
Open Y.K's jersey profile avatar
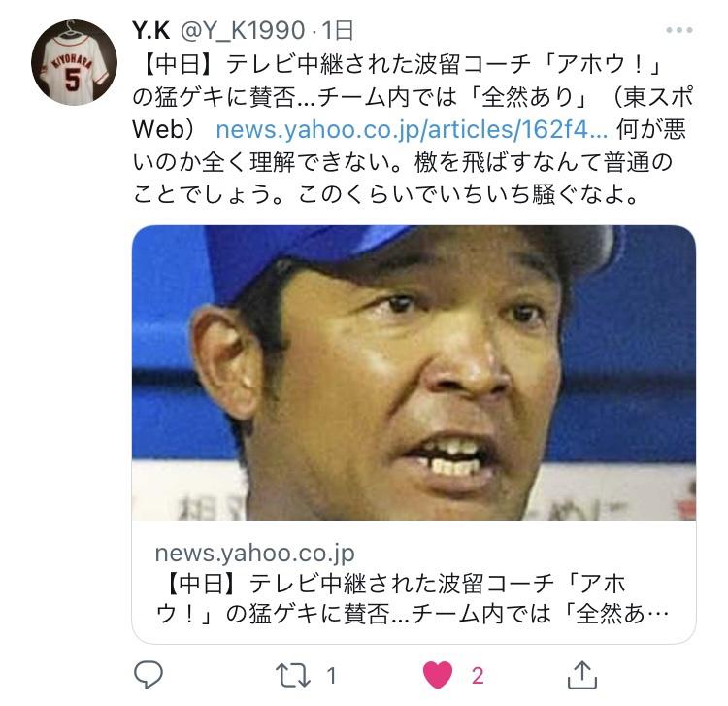pos(74,62)
